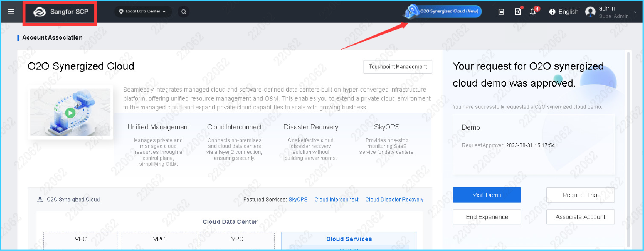Switch language from English

point(568,12)
